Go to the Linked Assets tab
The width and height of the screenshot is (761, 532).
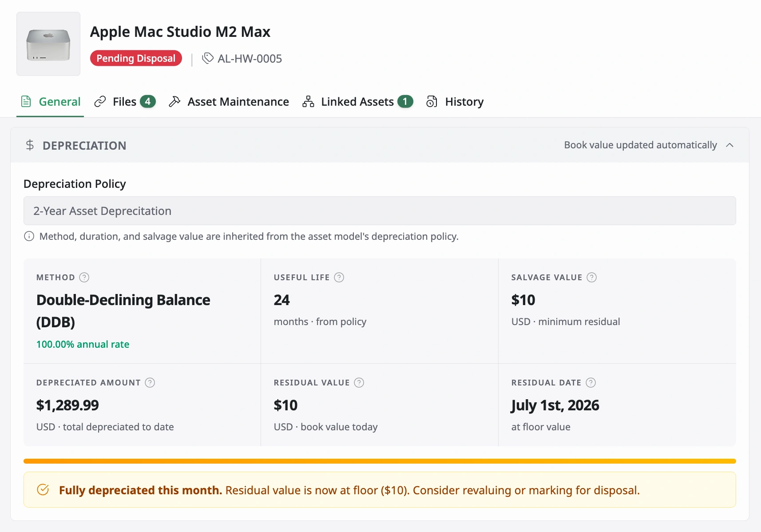357,102
